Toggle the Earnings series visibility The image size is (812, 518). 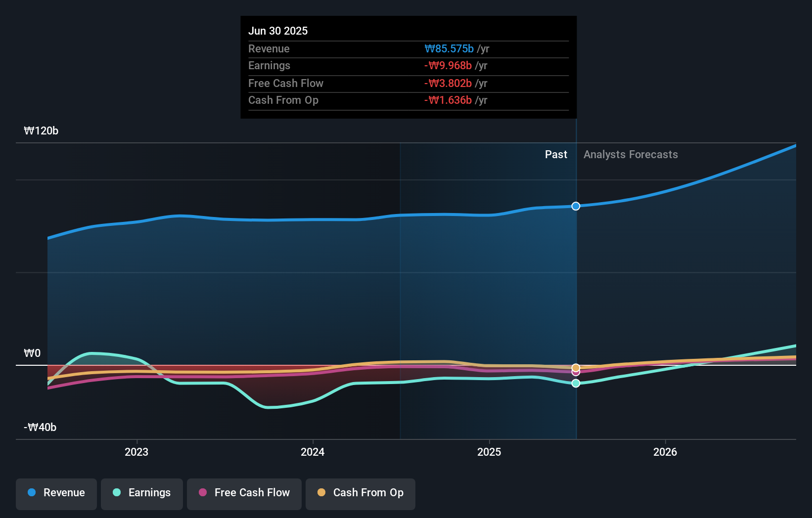(x=141, y=493)
